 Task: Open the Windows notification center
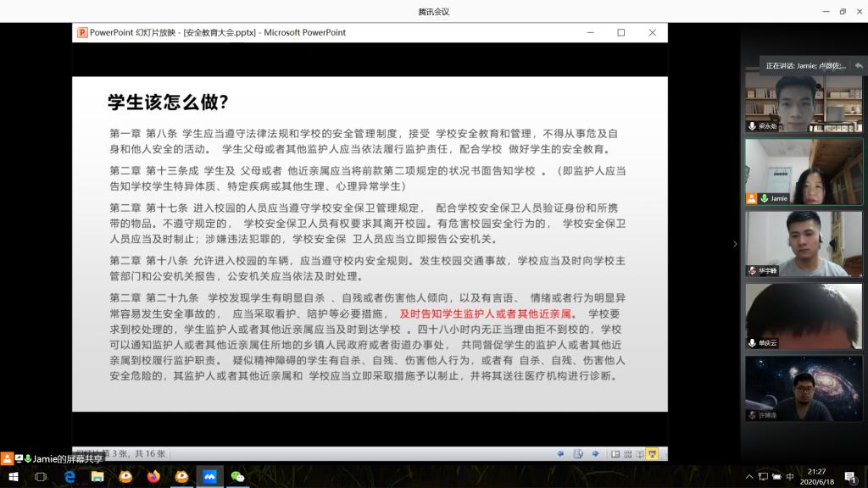pyautogui.click(x=849, y=477)
